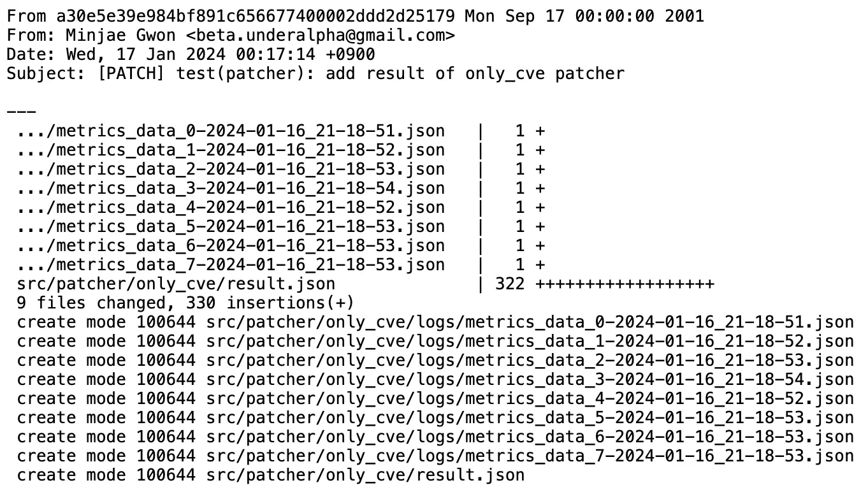Image resolution: width=868 pixels, height=492 pixels.
Task: Click the diffstat entry for metrics_data_3 json
Action: [x=231, y=188]
